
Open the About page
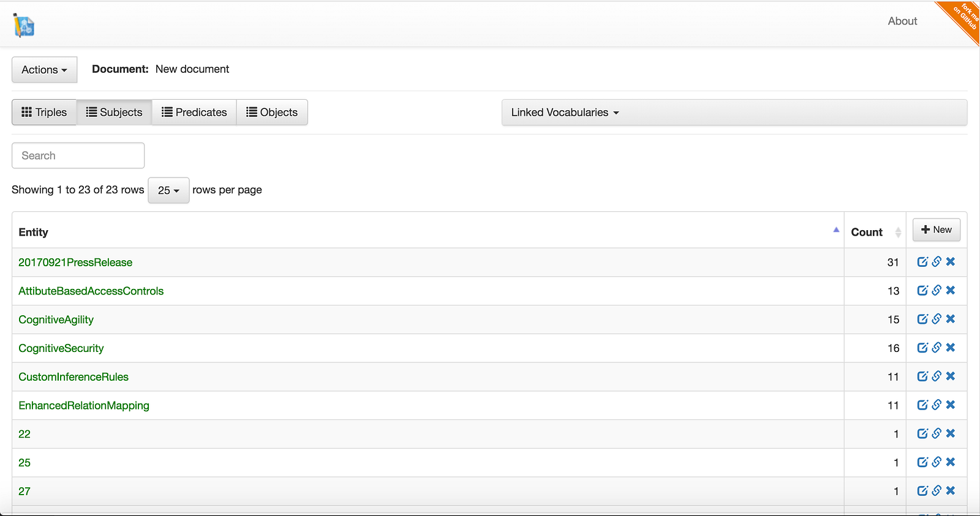tap(902, 21)
